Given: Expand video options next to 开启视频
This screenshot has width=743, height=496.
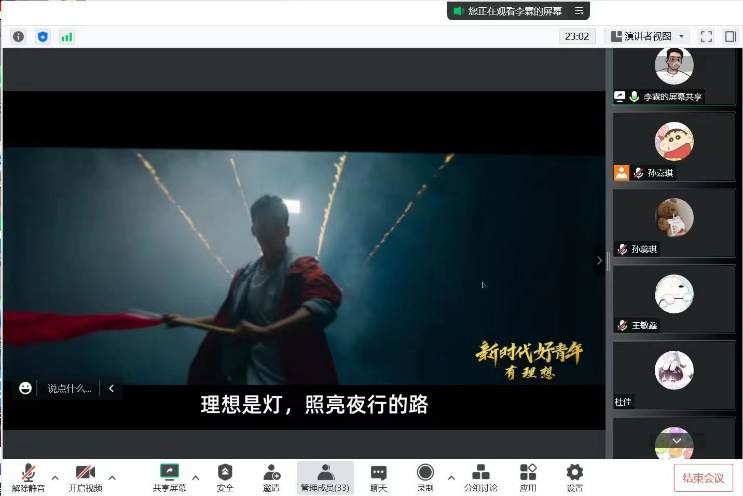Looking at the screenshot, I should (x=112, y=478).
